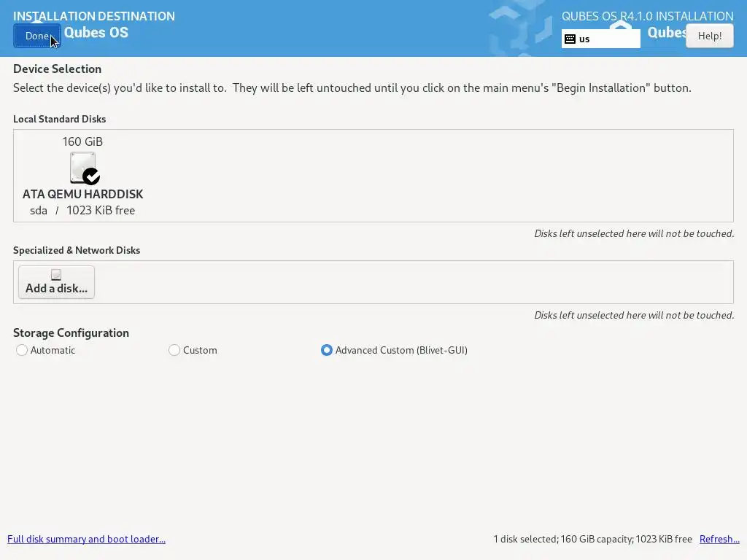Open the Help! button
This screenshot has height=560, width=747.
(709, 36)
